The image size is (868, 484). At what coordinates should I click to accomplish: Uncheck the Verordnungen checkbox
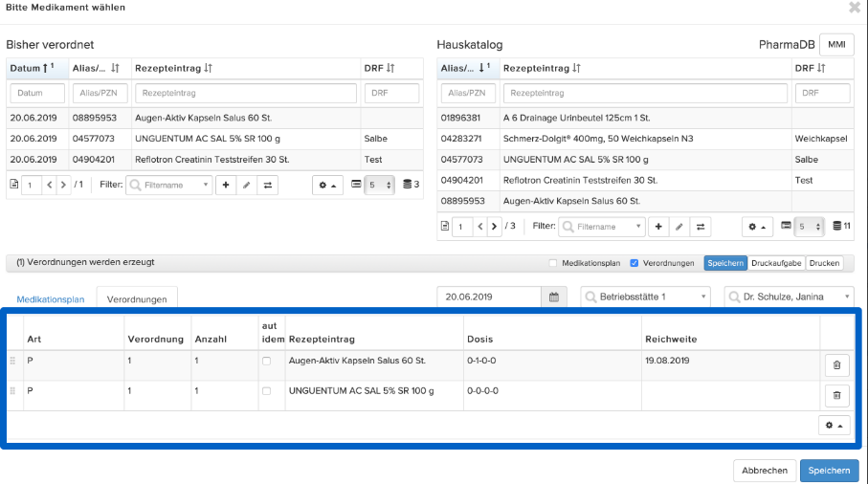pos(634,263)
